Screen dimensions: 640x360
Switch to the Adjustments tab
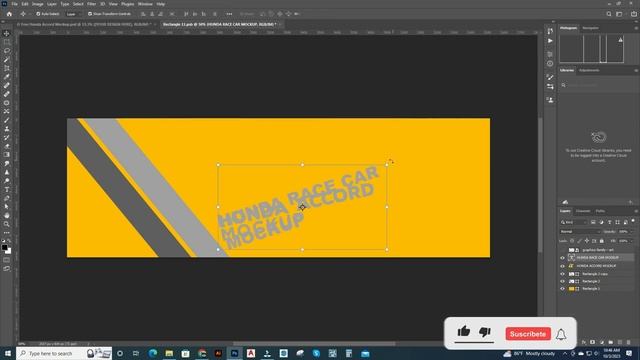pos(589,70)
